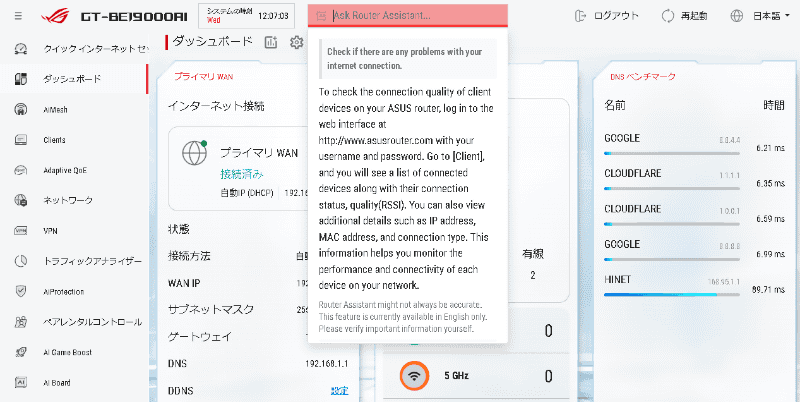Click the Router Assistant chat icon
This screenshot has height=402, width=800.
point(321,16)
